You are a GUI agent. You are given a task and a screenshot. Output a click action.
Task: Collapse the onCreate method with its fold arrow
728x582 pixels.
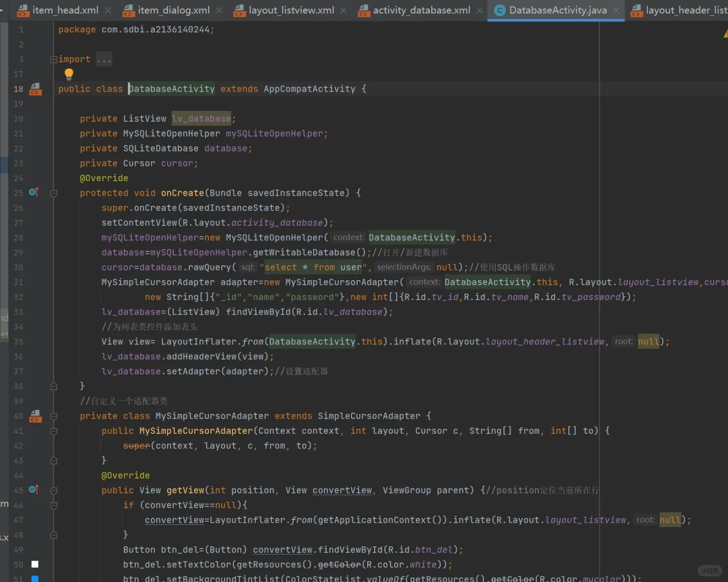click(53, 192)
